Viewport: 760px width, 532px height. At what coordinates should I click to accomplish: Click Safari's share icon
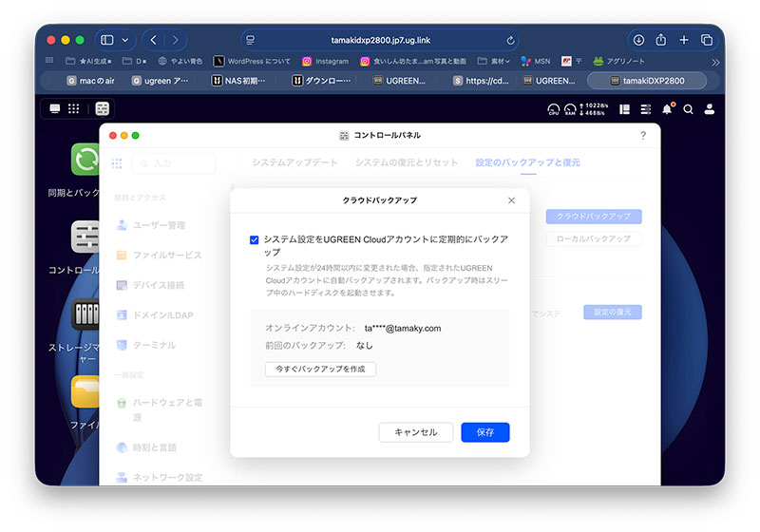click(x=660, y=40)
